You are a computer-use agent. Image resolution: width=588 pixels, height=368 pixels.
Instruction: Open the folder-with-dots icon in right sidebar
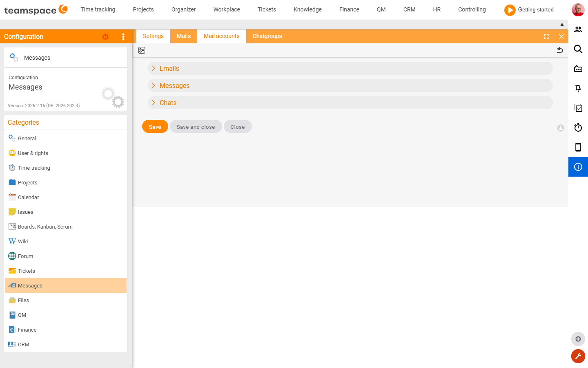(578, 69)
